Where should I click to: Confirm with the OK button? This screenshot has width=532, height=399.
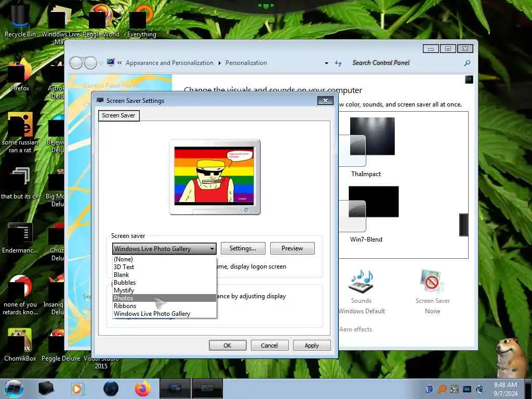(228, 345)
